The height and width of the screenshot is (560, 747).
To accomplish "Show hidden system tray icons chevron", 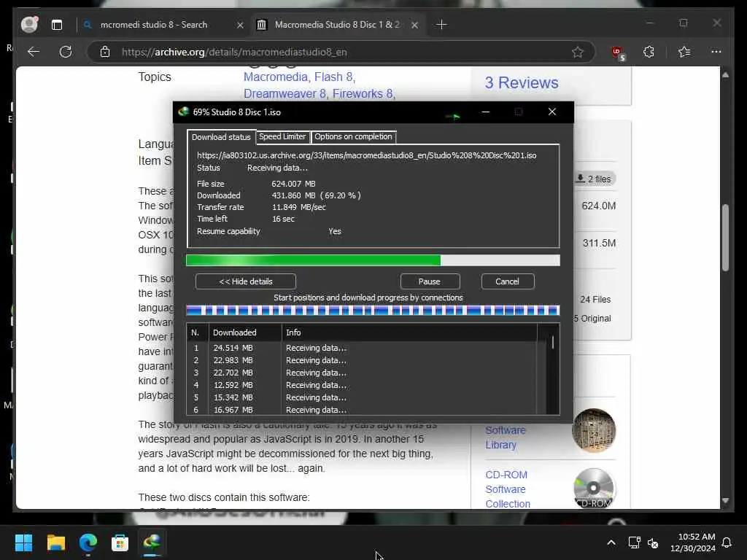I will pyautogui.click(x=611, y=542).
